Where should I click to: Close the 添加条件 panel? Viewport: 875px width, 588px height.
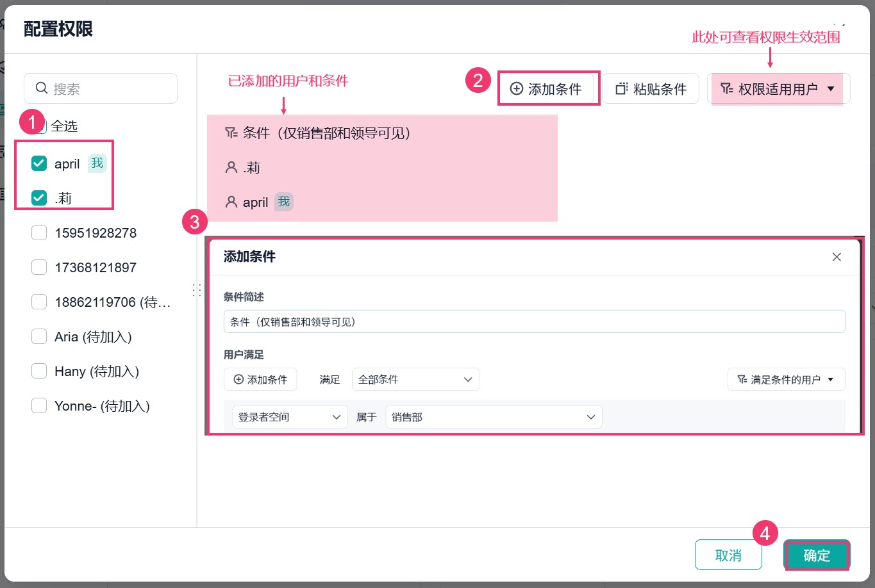837,257
